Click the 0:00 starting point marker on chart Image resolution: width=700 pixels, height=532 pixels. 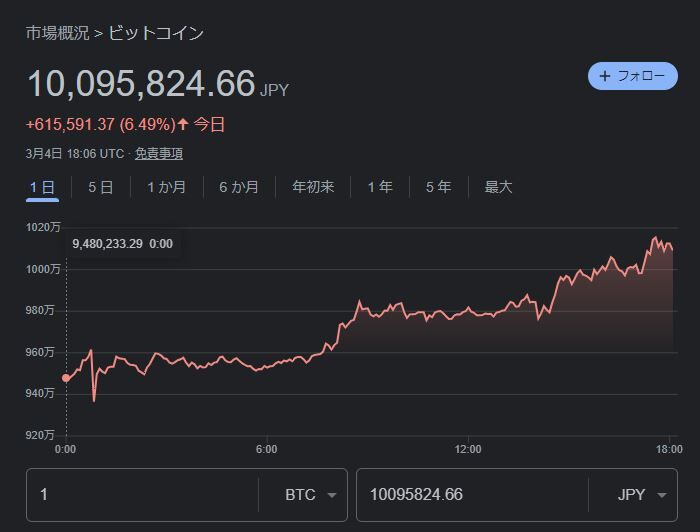click(x=66, y=378)
